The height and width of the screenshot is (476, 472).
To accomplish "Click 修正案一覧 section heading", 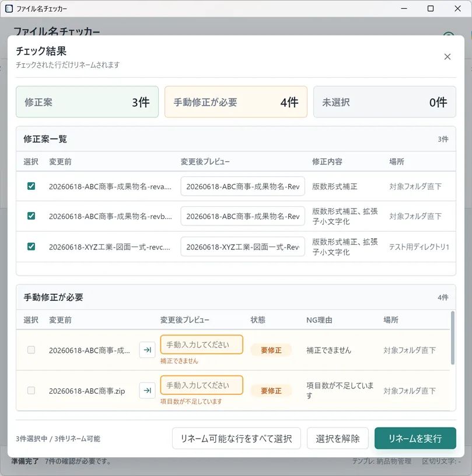I will tap(45, 139).
